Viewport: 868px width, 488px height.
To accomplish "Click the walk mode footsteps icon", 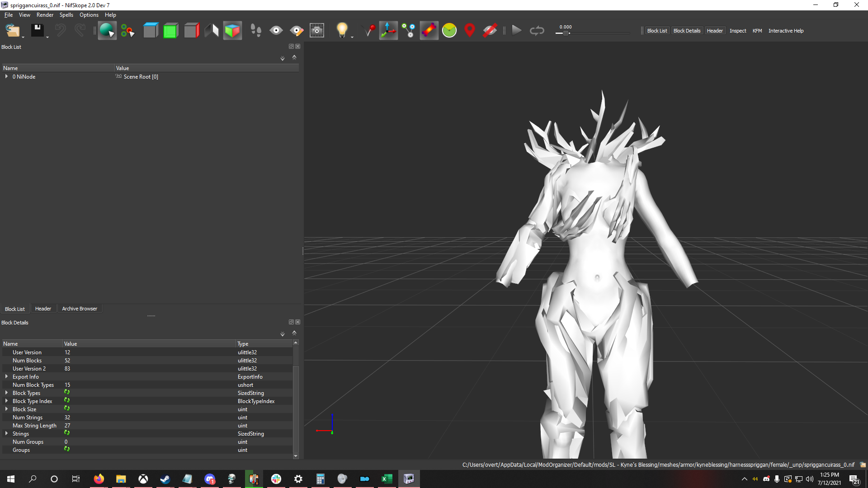I will (255, 31).
